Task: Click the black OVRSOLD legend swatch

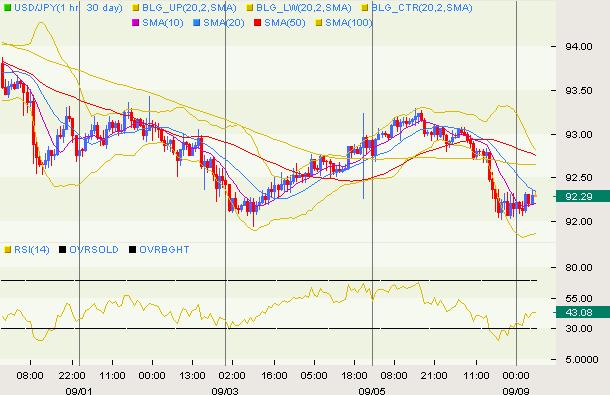Action: pyautogui.click(x=62, y=249)
